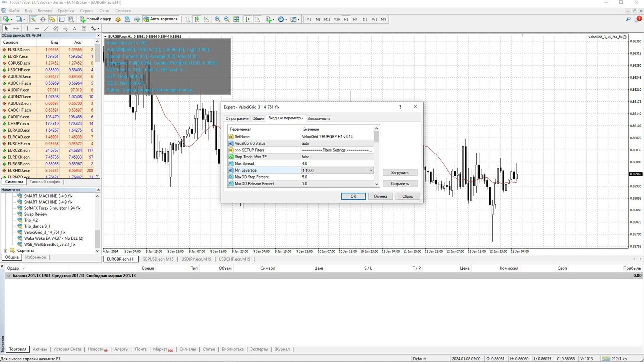Click the Отмена button

pos(380,196)
